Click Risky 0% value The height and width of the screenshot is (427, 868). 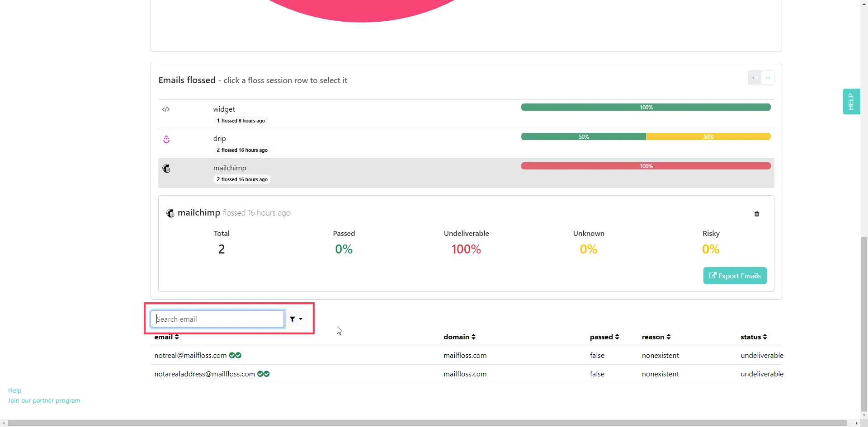pos(711,249)
